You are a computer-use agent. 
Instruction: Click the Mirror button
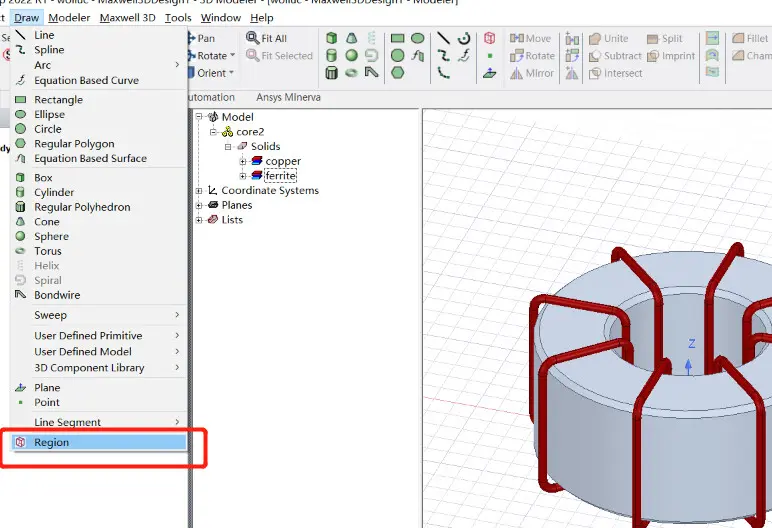pos(532,73)
